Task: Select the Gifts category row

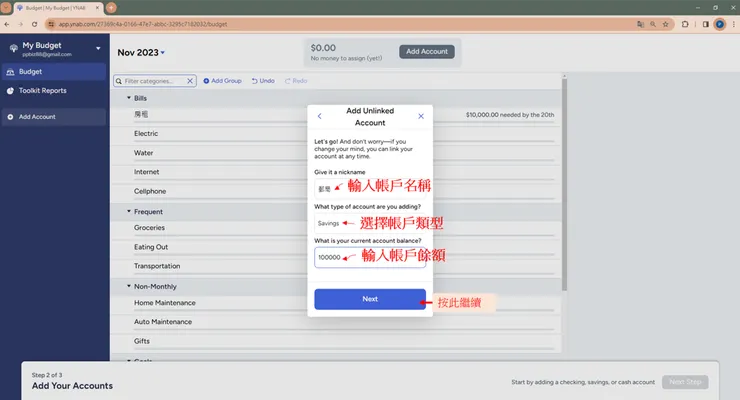Action: (336, 341)
